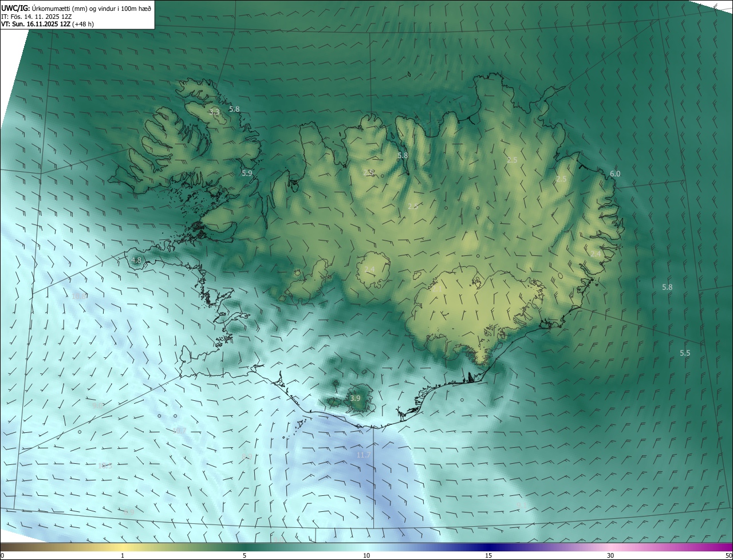Select the 5 tick label on the legend

[245, 555]
